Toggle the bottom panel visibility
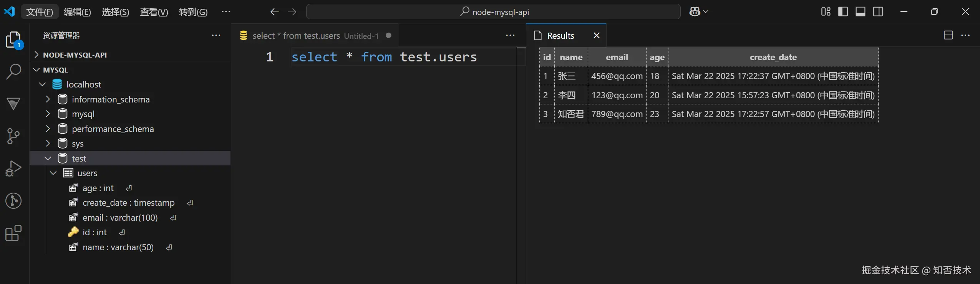This screenshot has height=284, width=980. 861,12
